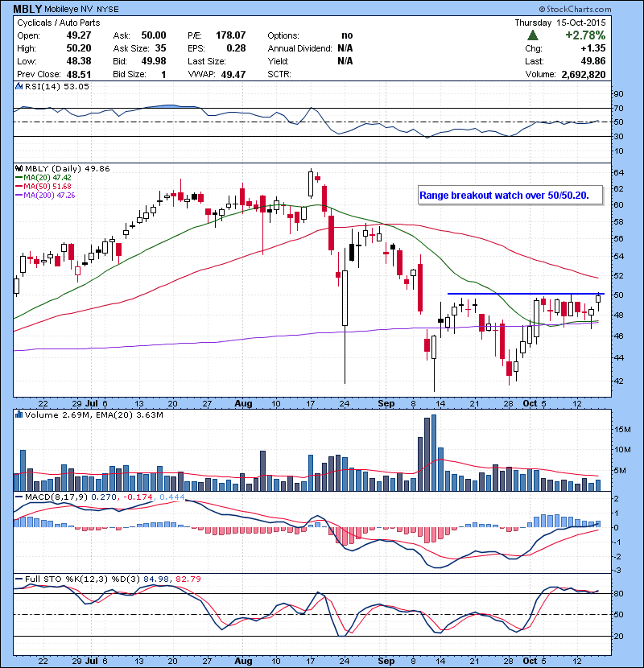
Task: Click the Volume value 2,692,820
Action: coord(584,74)
